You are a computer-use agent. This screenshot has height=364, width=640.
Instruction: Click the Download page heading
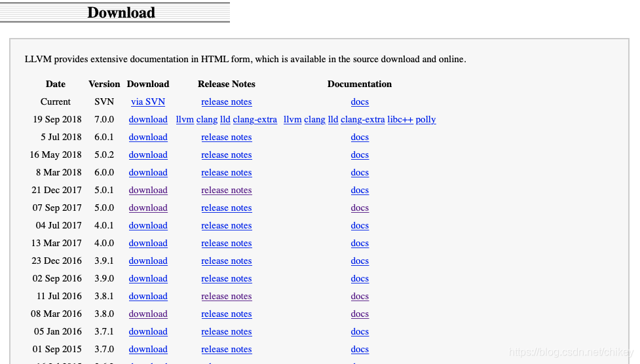coord(121,12)
